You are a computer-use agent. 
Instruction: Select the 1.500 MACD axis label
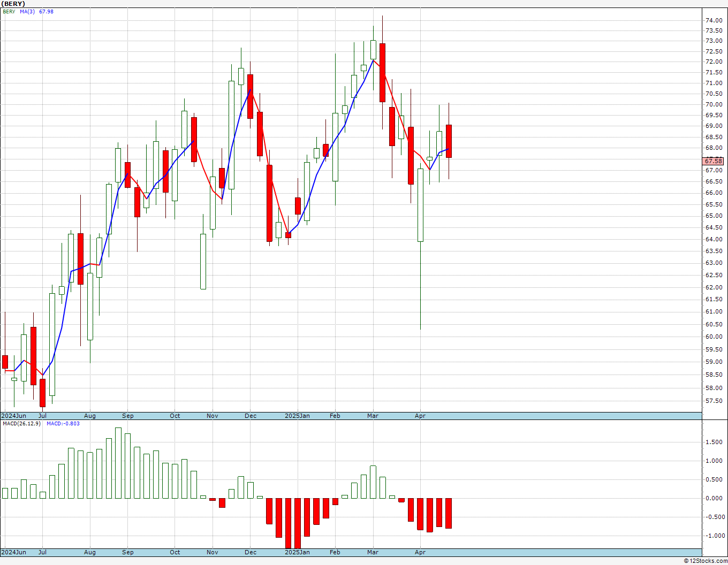[715, 442]
